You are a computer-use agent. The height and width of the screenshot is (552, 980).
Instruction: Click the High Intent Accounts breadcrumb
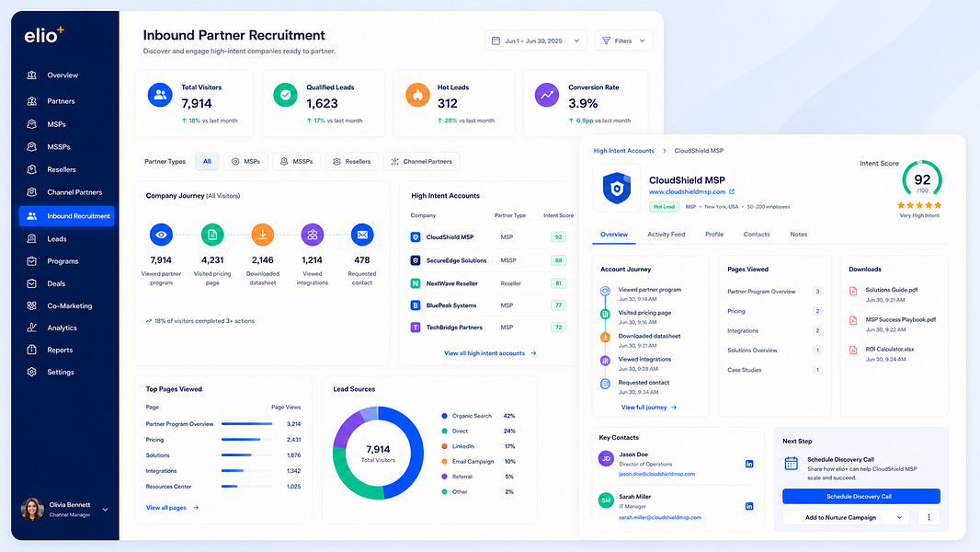[623, 151]
